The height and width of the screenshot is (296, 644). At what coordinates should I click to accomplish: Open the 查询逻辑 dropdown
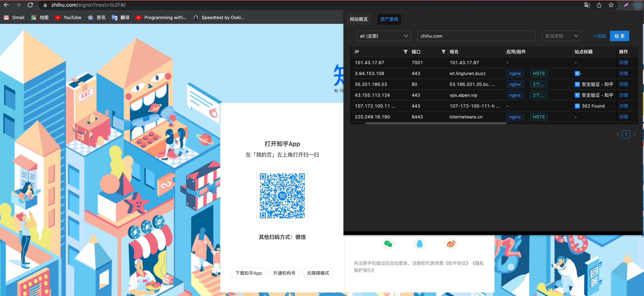[561, 36]
